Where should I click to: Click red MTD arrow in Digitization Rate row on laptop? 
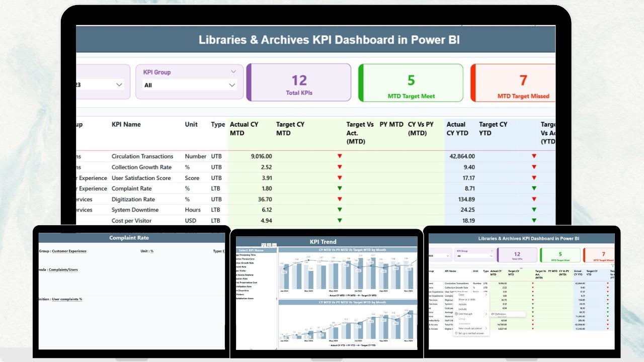[x=340, y=199]
